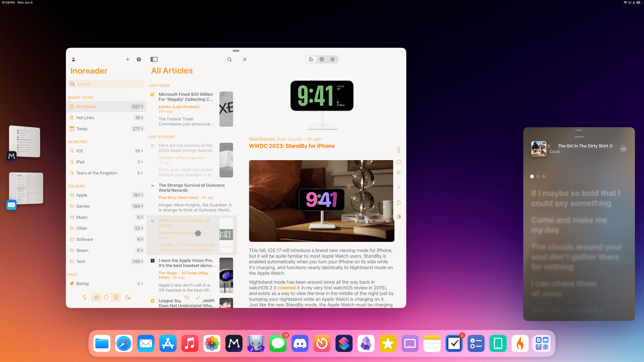Follow the 'covered it' link

click(288, 288)
